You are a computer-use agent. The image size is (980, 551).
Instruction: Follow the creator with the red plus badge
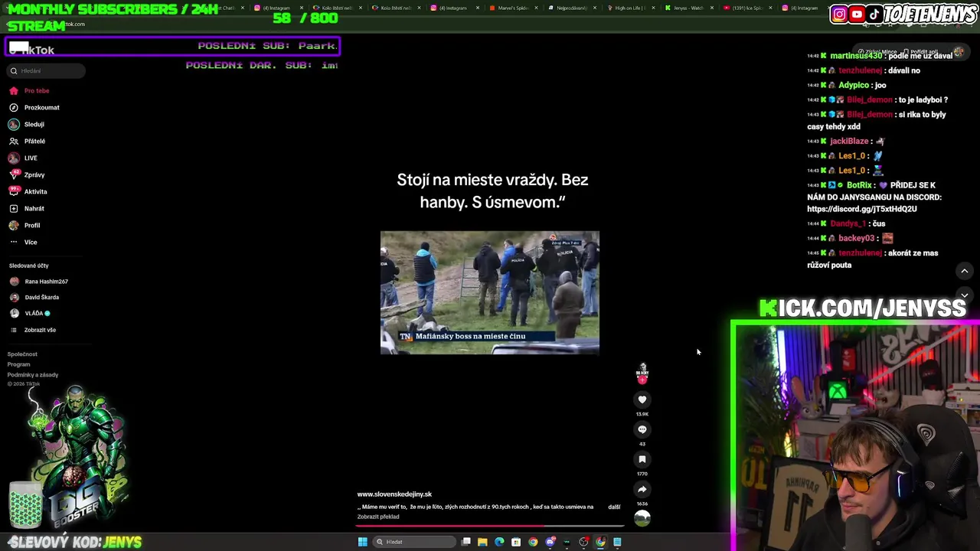642,380
